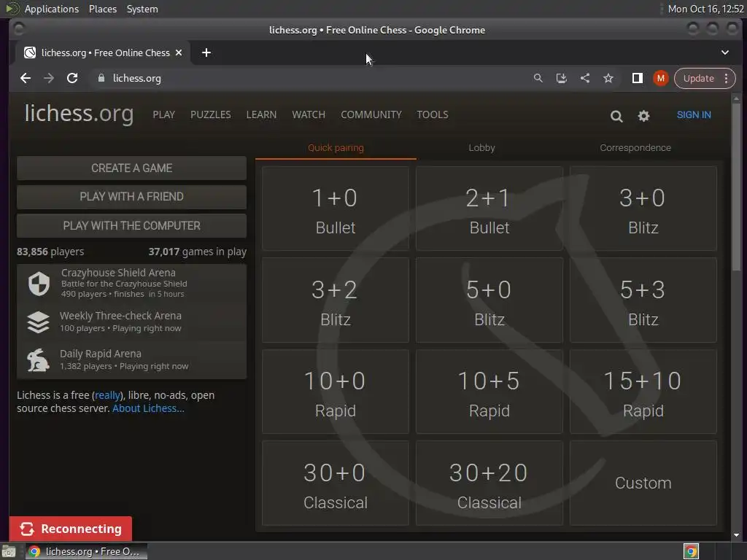This screenshot has width=747, height=560.
Task: Start a 30+0 Classical game
Action: coord(336,483)
